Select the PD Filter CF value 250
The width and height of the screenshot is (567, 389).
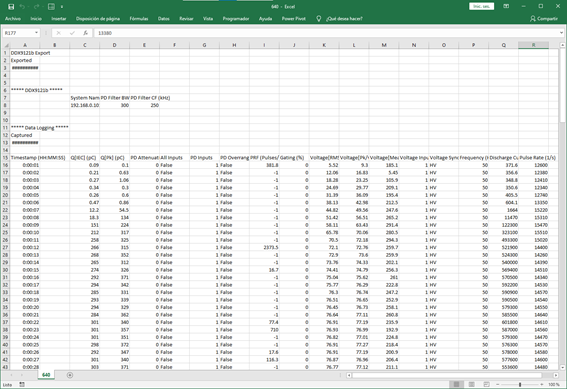pos(144,105)
